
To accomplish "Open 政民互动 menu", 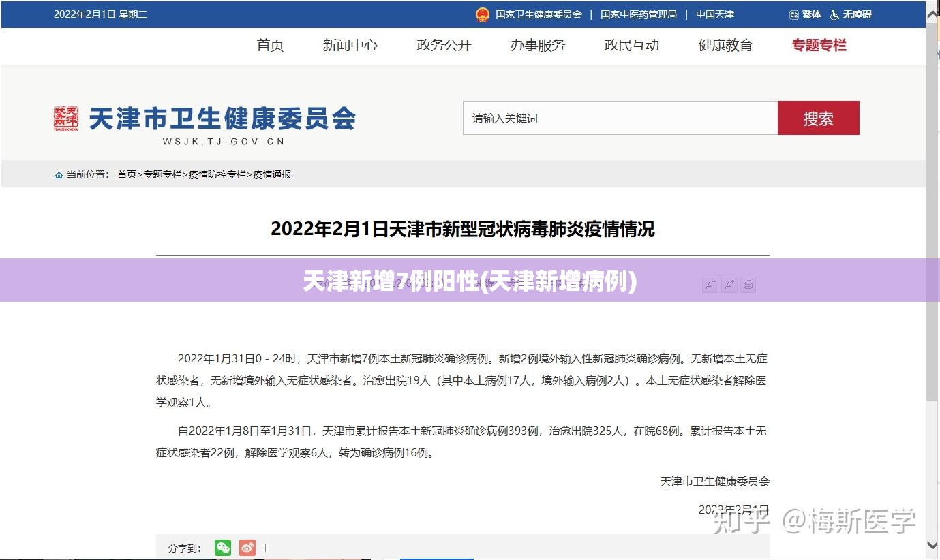I will (631, 45).
